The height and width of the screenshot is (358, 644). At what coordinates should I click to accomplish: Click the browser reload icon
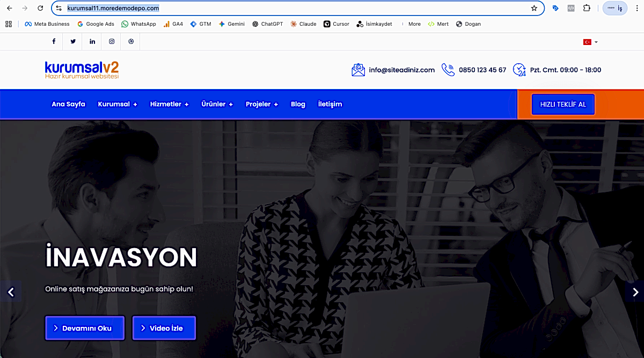tap(40, 8)
